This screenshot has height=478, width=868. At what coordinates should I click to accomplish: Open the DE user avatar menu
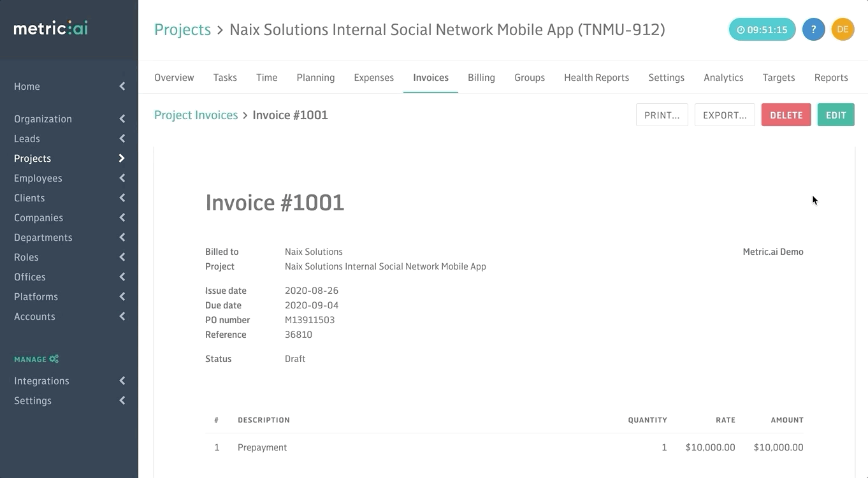tap(843, 29)
